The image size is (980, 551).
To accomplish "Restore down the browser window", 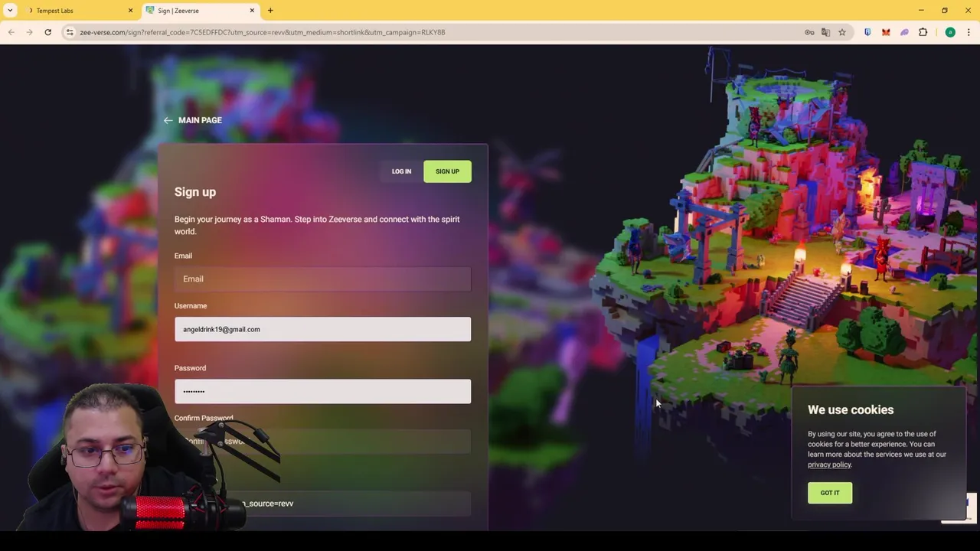I will pyautogui.click(x=945, y=11).
